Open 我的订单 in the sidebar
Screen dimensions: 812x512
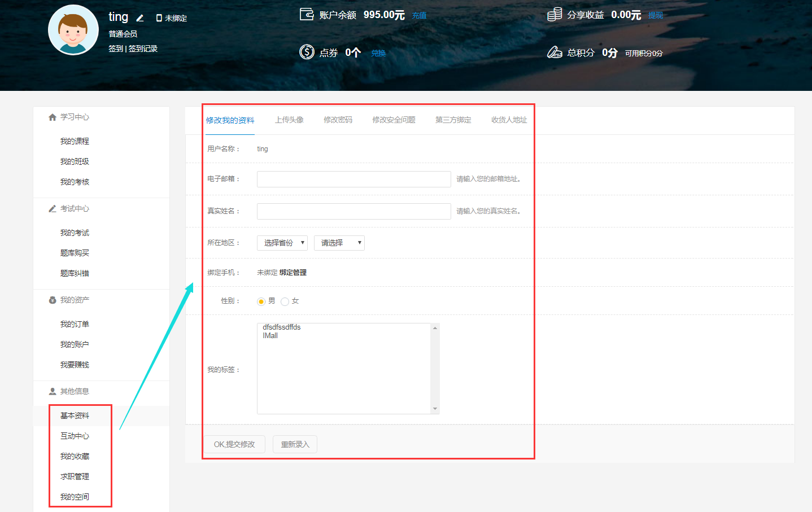point(75,324)
